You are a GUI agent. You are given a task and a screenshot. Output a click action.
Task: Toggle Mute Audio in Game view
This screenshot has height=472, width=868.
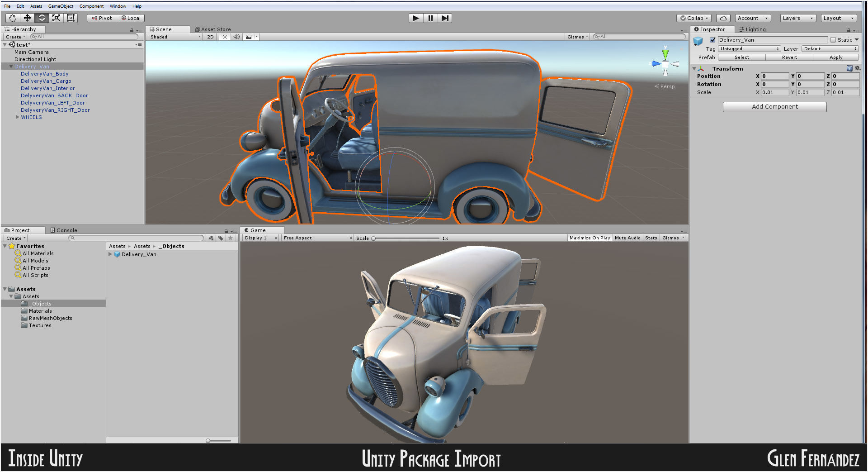click(x=627, y=238)
